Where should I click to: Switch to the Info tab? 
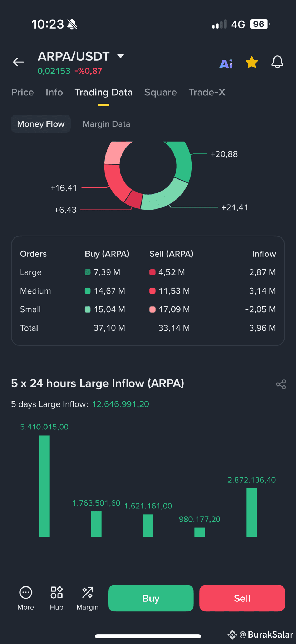pos(54,92)
